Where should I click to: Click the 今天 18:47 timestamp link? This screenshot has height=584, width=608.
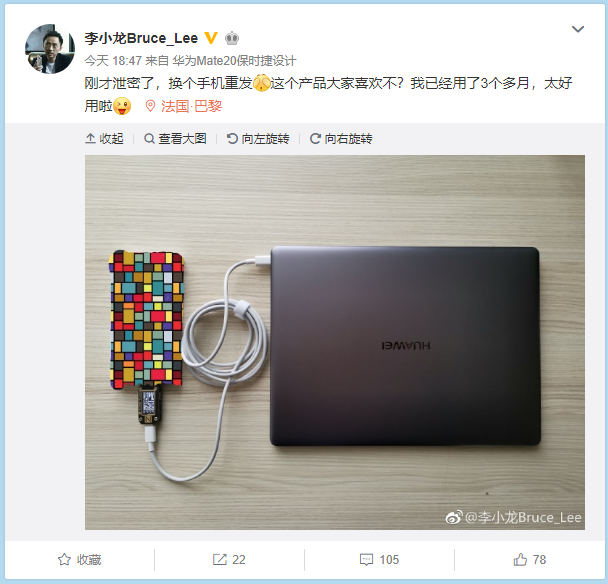113,60
